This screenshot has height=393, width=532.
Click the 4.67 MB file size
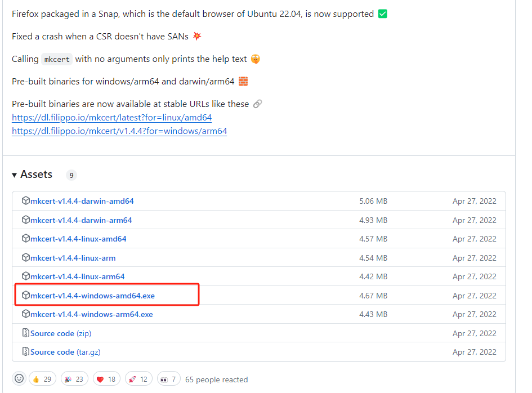tap(373, 296)
